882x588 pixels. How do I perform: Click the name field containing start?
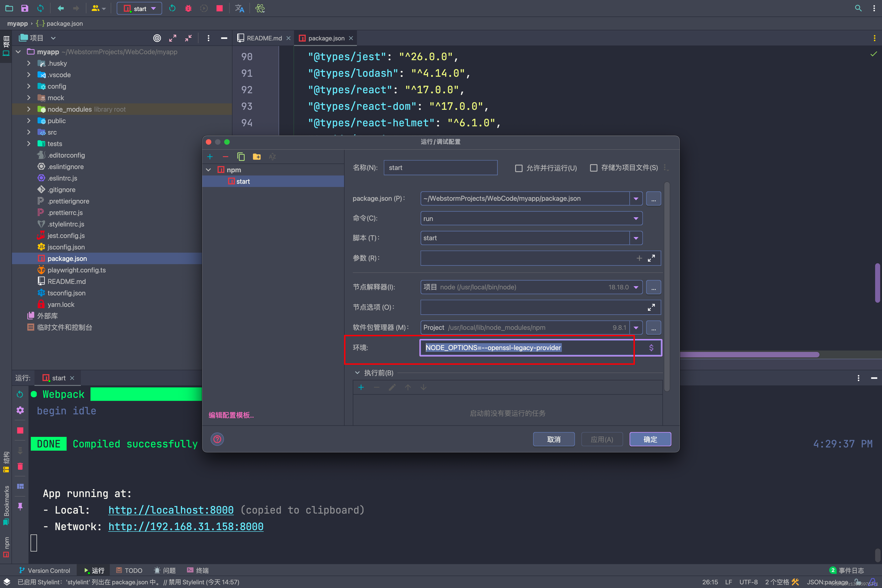440,168
